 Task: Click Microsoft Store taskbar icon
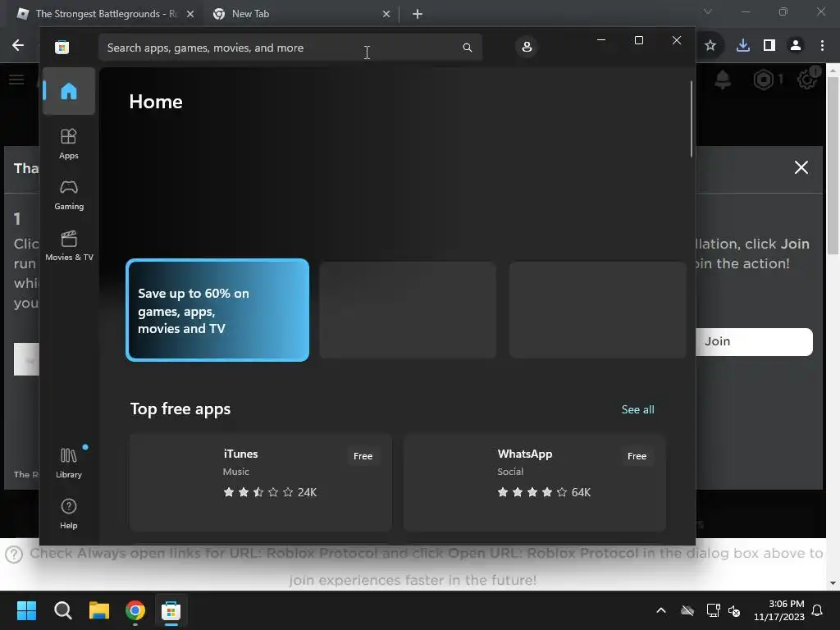(x=171, y=610)
